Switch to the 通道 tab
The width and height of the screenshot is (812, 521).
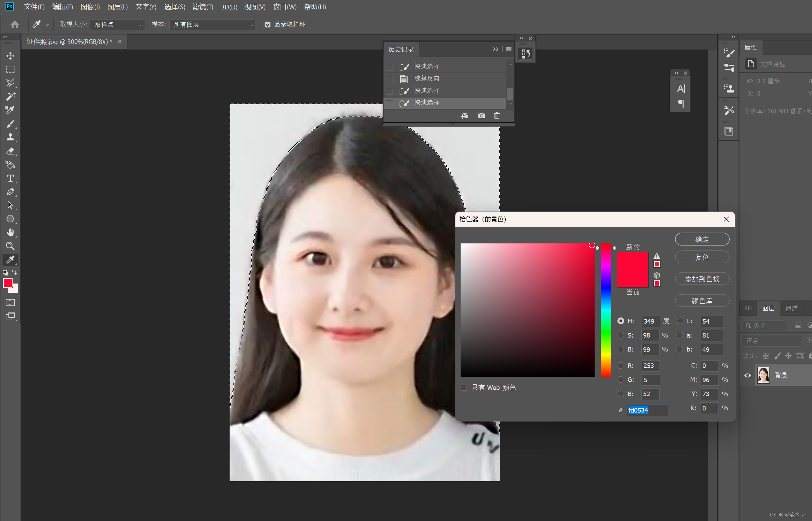[791, 308]
